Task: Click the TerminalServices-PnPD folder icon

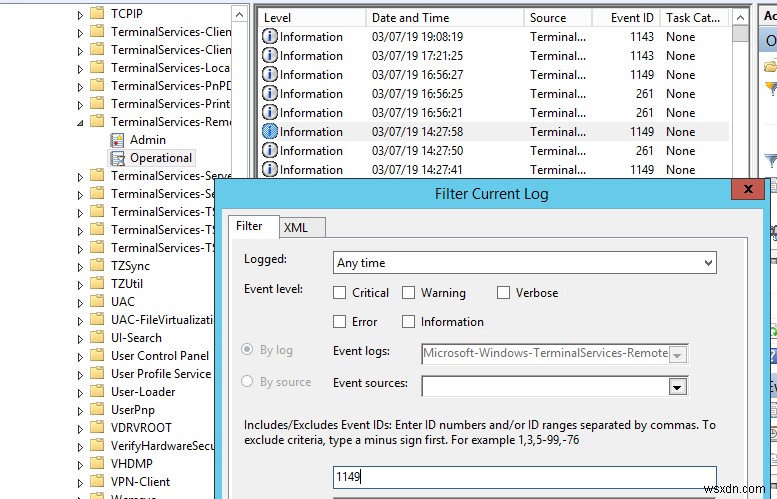Action: pyautogui.click(x=97, y=85)
